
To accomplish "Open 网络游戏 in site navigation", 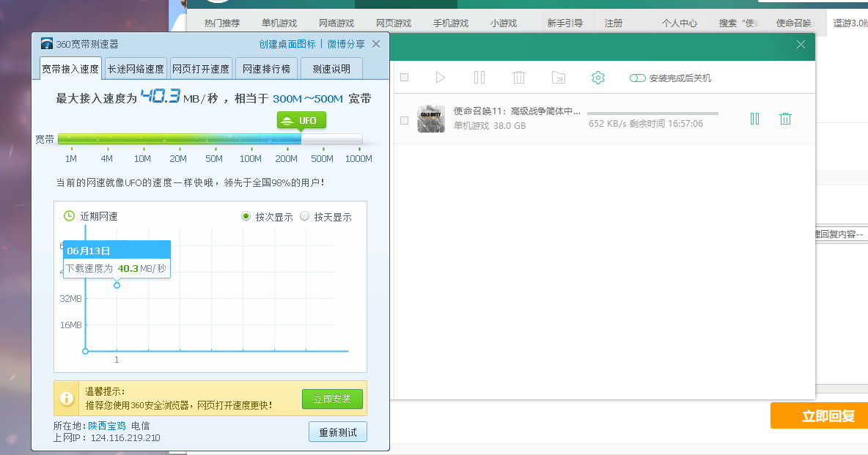I will coord(336,23).
